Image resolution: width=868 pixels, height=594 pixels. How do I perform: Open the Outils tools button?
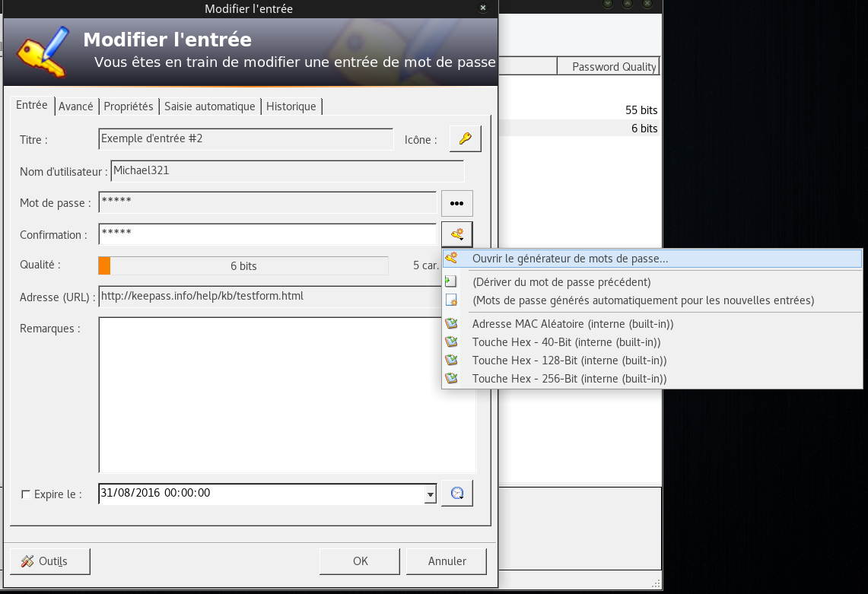point(49,561)
